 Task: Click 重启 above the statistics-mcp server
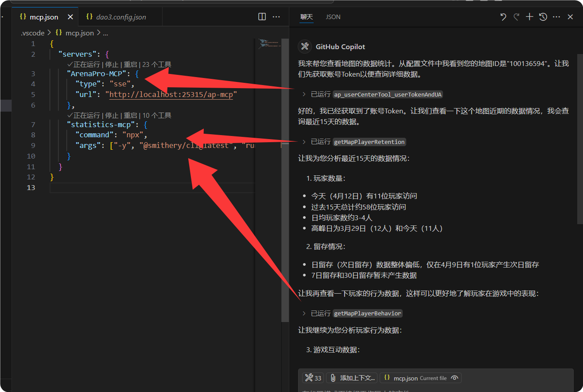130,116
